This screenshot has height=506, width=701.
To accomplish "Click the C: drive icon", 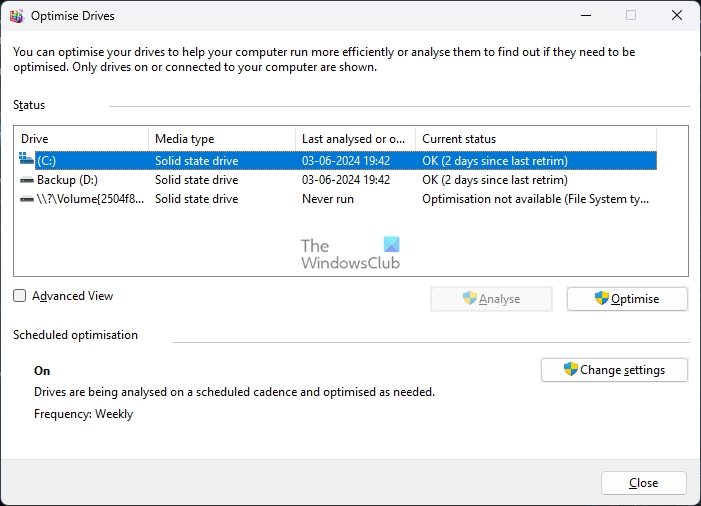I will (27, 160).
